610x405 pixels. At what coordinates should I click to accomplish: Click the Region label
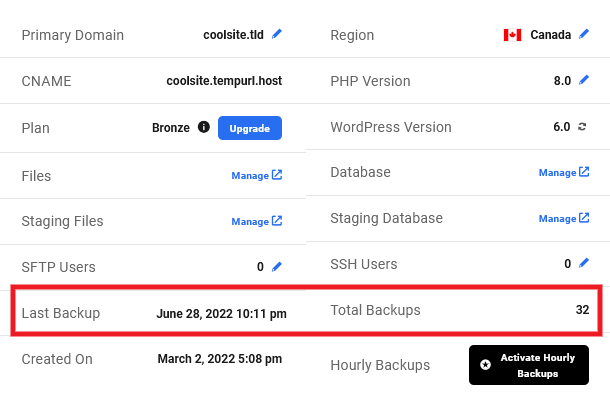click(352, 35)
